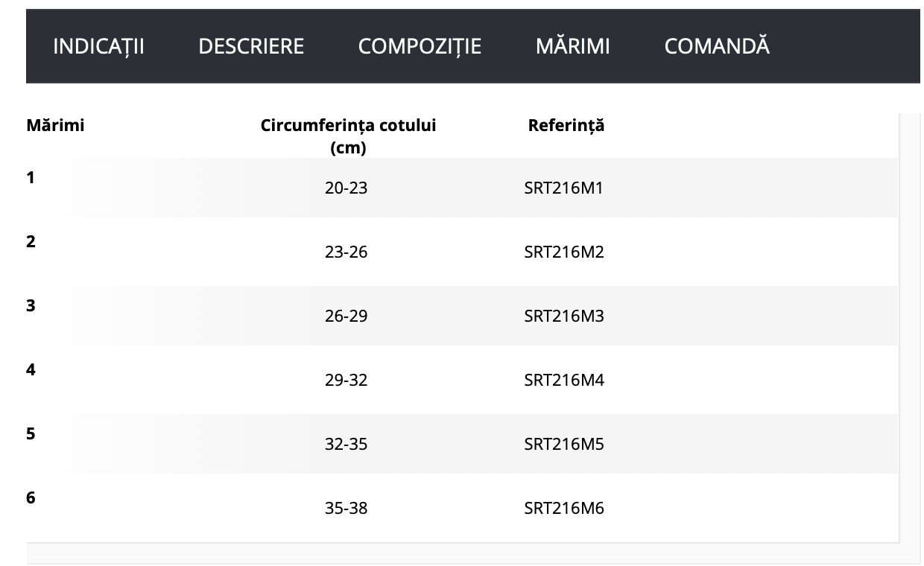Screen dimensions: 924x566
Task: Click reference code SRT216M4
Action: pyautogui.click(x=563, y=381)
